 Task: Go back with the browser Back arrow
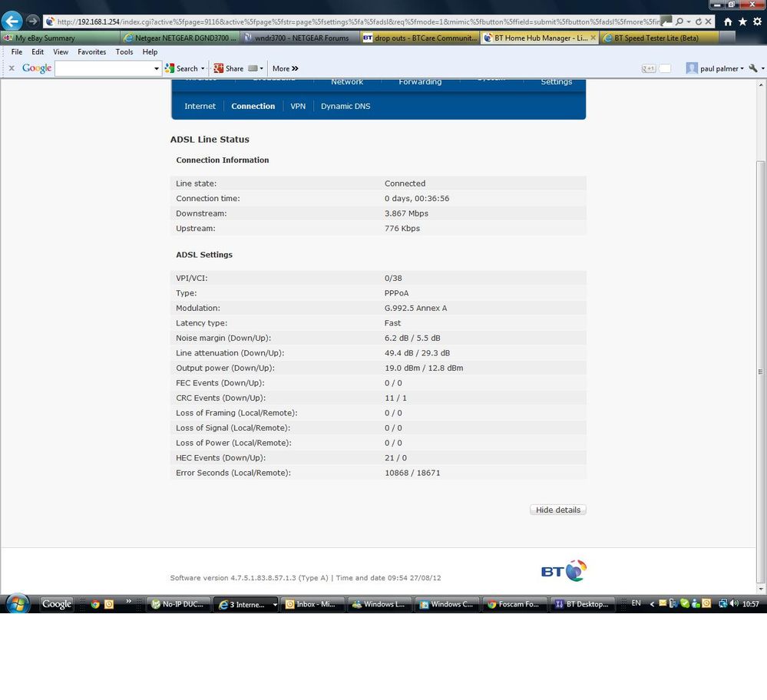12,21
